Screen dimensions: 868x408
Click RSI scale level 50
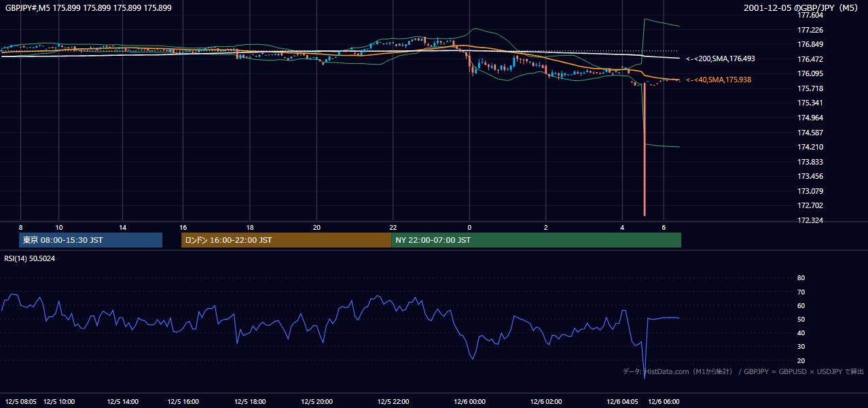tap(801, 319)
